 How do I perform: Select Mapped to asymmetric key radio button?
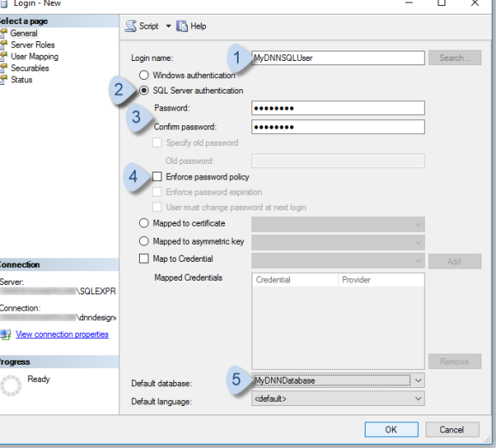143,241
